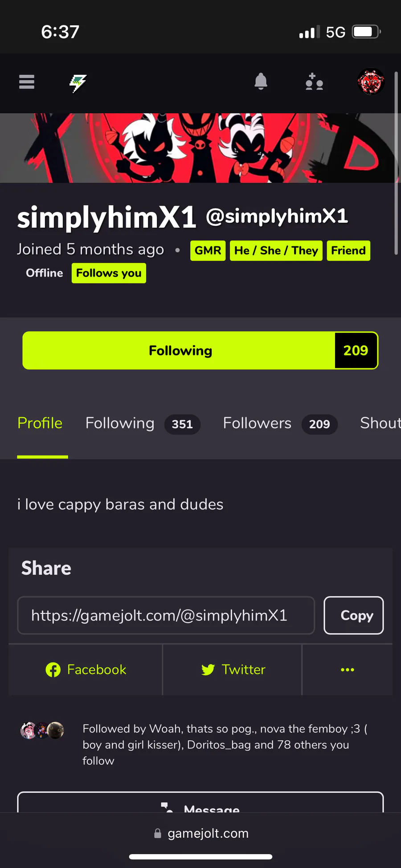Share profile via Twitter bird icon

208,670
